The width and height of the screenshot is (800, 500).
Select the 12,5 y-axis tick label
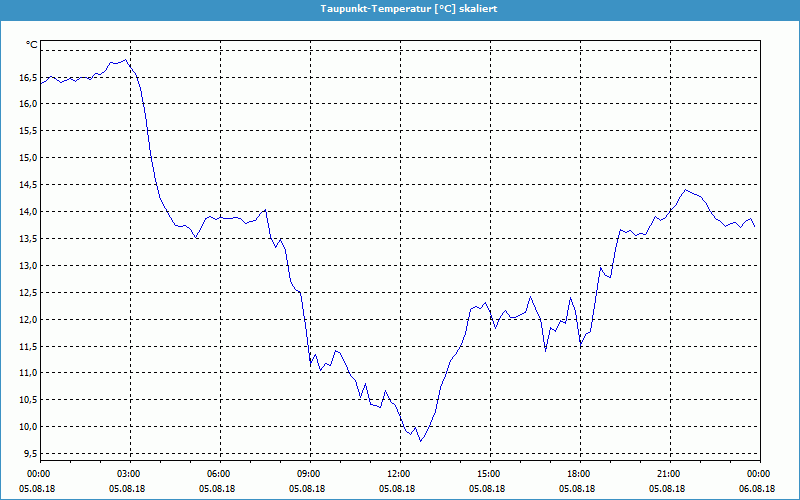[x=26, y=265]
